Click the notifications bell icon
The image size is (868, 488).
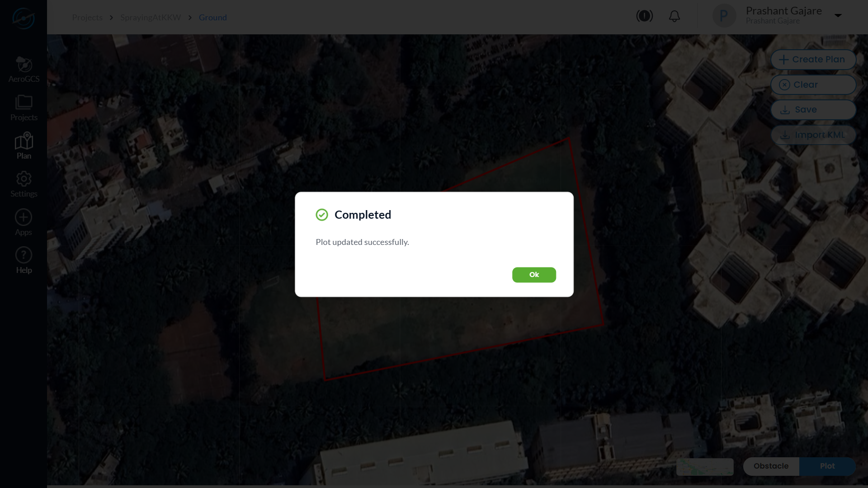tap(675, 16)
